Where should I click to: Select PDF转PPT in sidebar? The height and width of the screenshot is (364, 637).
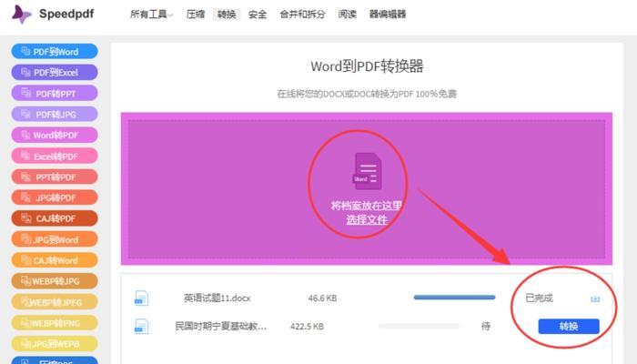(x=55, y=94)
